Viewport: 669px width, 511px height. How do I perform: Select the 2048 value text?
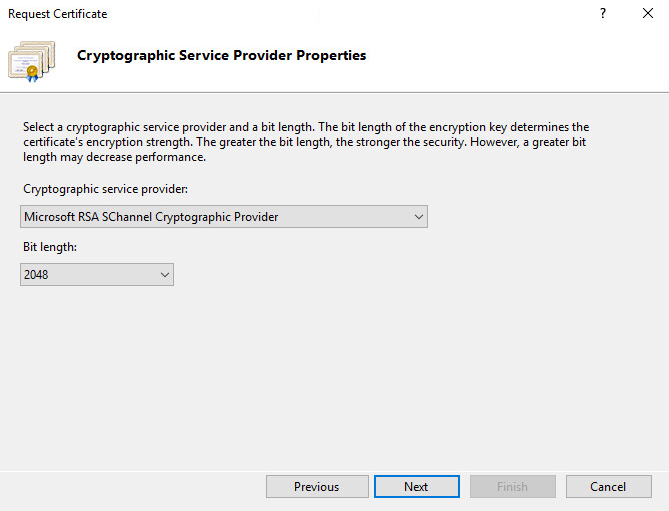click(37, 274)
